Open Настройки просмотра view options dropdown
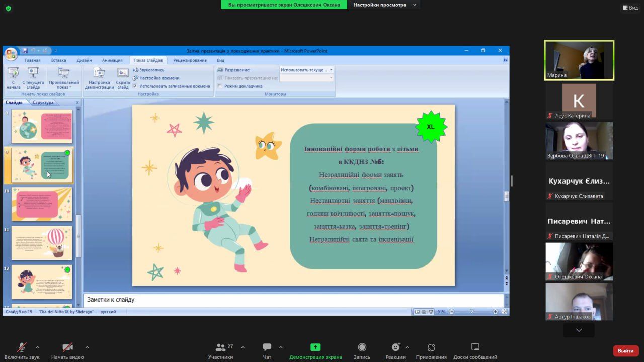 pos(385,5)
